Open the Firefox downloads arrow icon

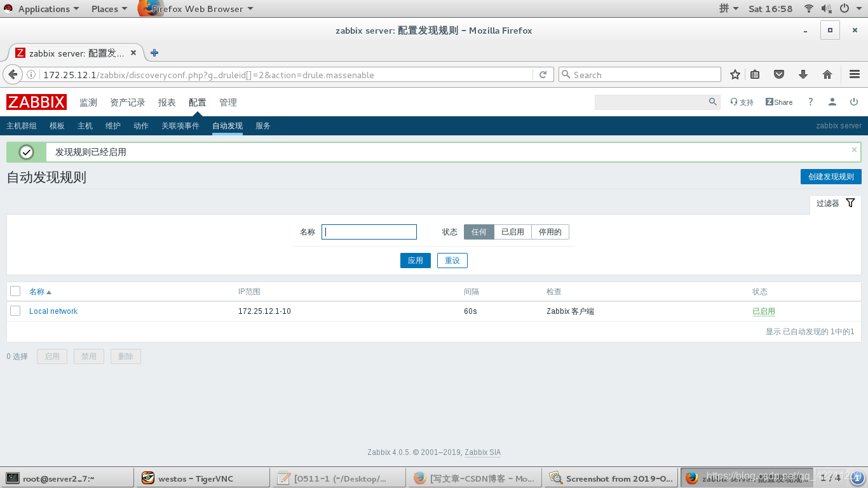click(803, 74)
